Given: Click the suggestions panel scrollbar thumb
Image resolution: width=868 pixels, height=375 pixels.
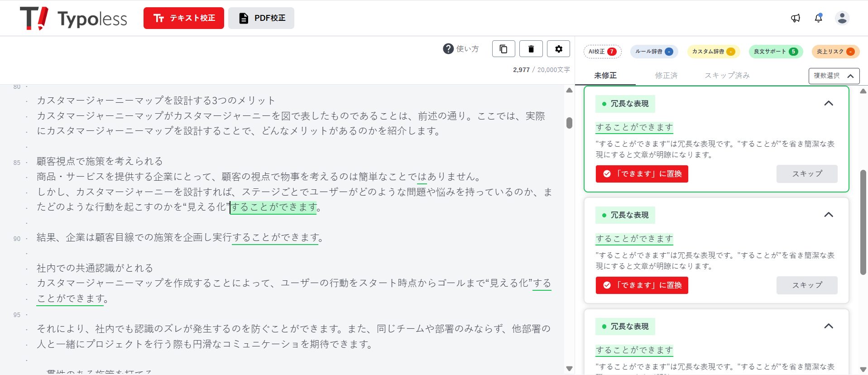Looking at the screenshot, I should pos(863,222).
